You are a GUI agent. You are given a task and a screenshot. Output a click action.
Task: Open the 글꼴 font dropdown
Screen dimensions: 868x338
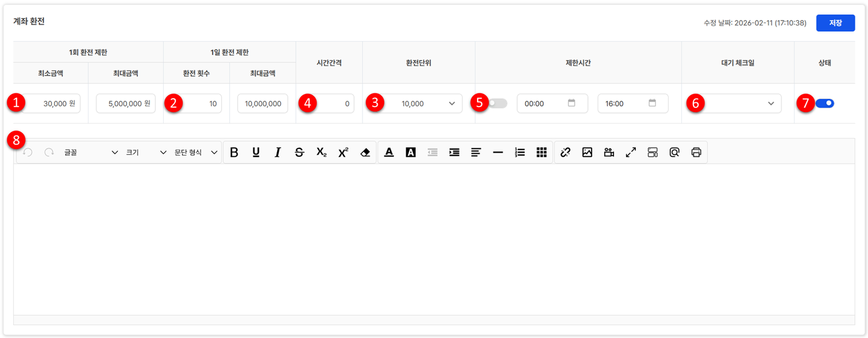(x=91, y=153)
